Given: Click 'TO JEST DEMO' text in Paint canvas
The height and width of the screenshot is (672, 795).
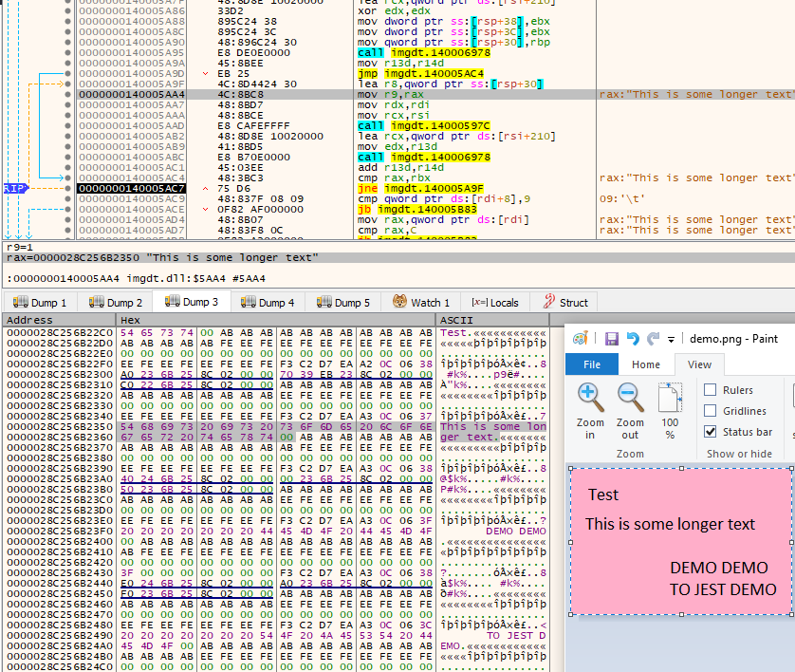Looking at the screenshot, I should coord(723,589).
